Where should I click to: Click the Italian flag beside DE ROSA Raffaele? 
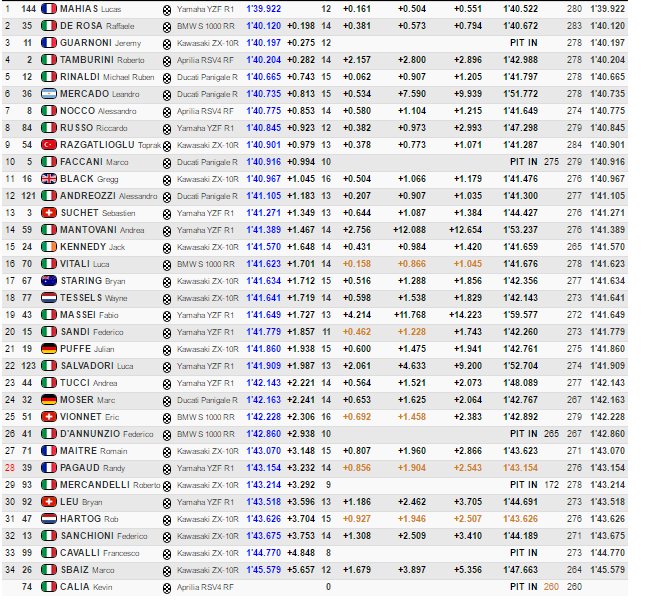tap(49, 26)
